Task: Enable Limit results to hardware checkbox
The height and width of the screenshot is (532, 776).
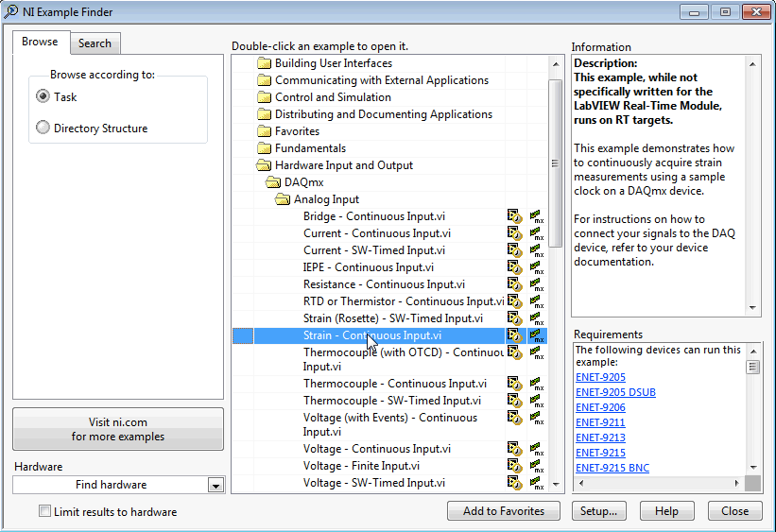Action: tap(44, 512)
